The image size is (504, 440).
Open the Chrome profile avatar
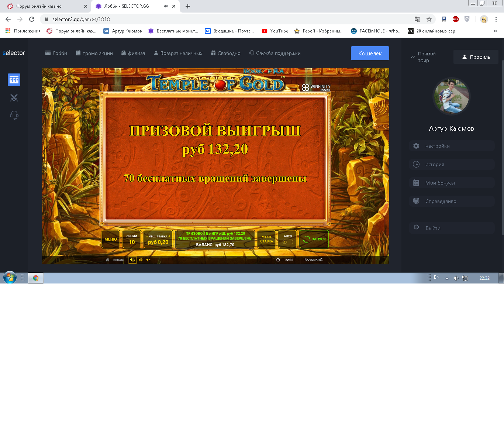(484, 19)
